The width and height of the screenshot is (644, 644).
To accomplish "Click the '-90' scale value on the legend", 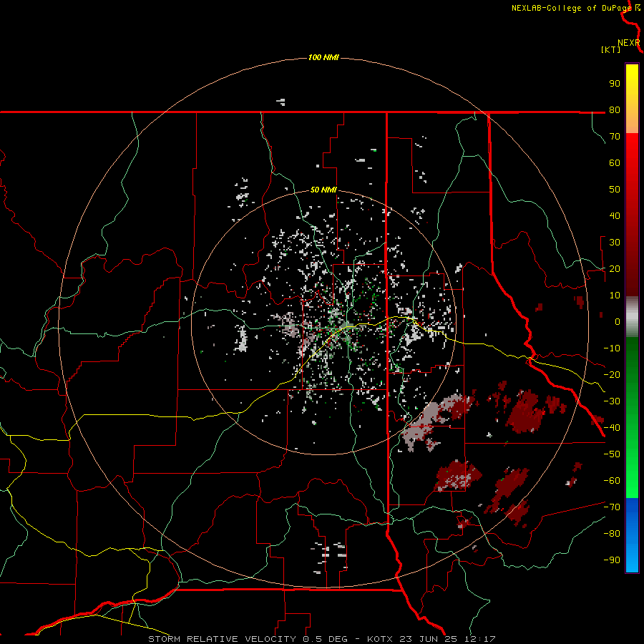I will pyautogui.click(x=612, y=560).
